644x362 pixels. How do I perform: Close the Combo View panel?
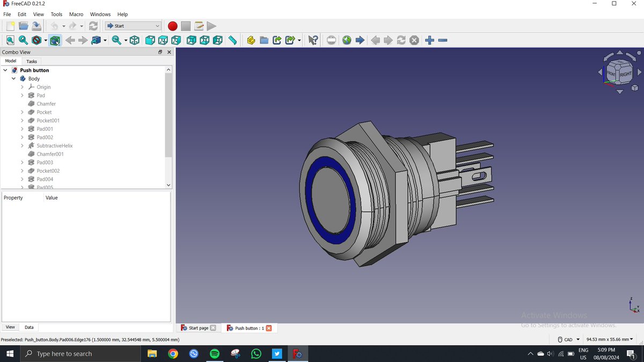coord(169,52)
